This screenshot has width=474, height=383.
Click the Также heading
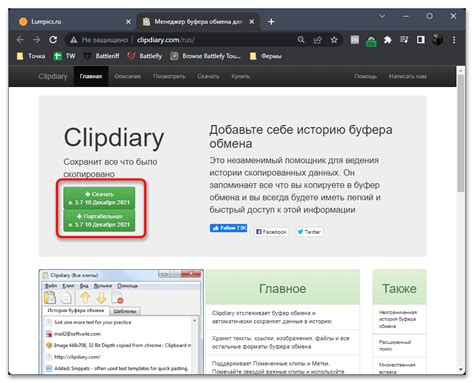[399, 288]
